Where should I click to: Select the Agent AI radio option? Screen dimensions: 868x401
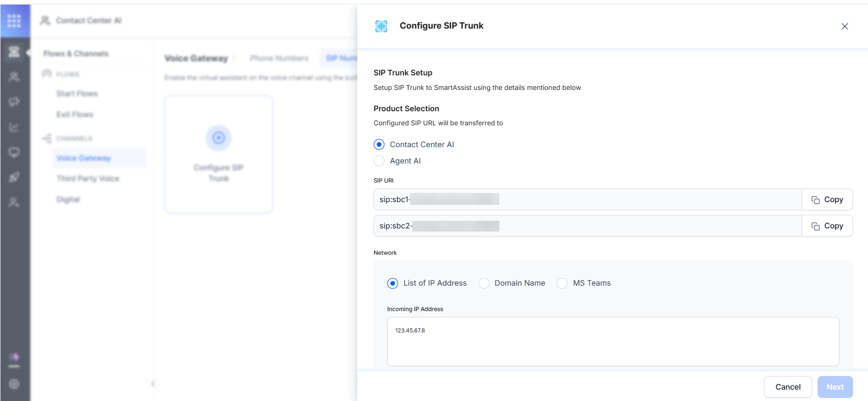coord(379,161)
